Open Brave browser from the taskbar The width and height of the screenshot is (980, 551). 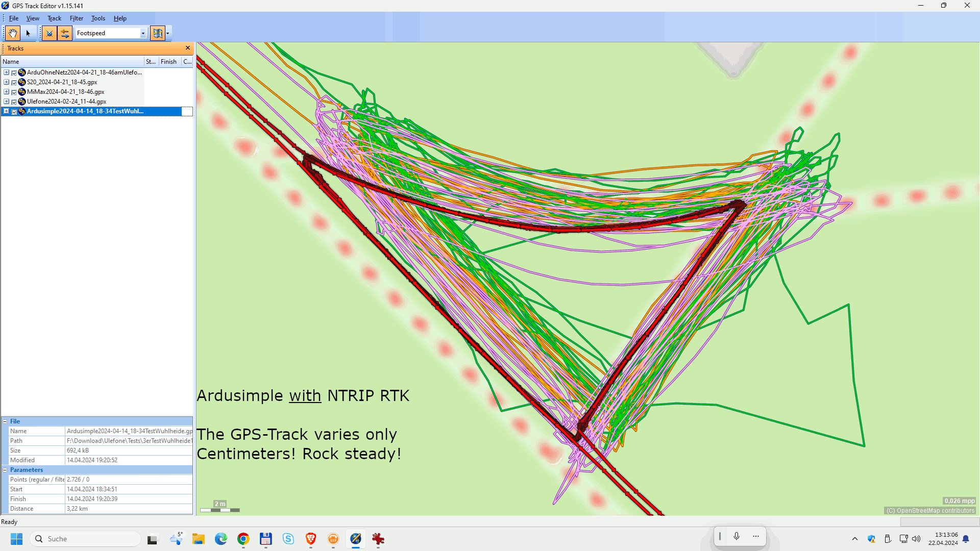311,539
